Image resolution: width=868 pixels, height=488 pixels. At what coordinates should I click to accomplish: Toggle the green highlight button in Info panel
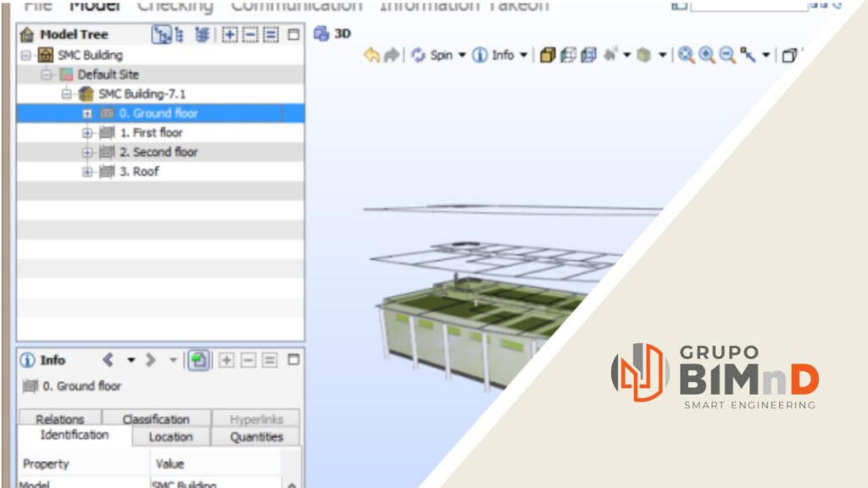point(198,360)
